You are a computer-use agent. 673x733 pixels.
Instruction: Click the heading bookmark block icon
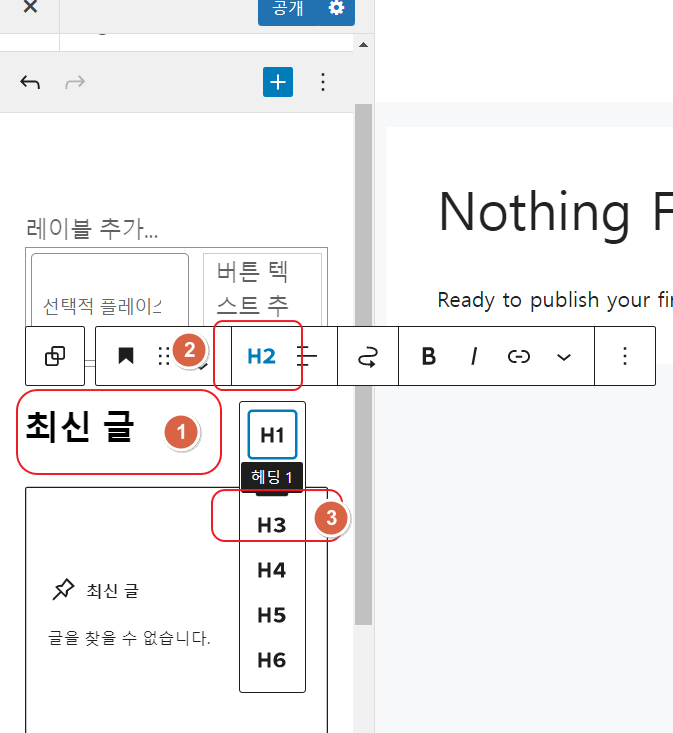[x=126, y=356]
